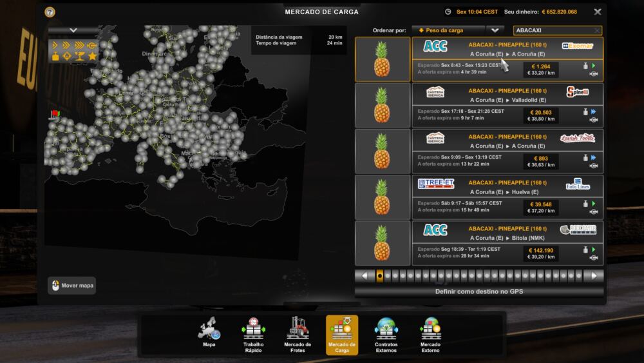
Task: Click dropdown arrow beside sort field
Action: click(495, 30)
